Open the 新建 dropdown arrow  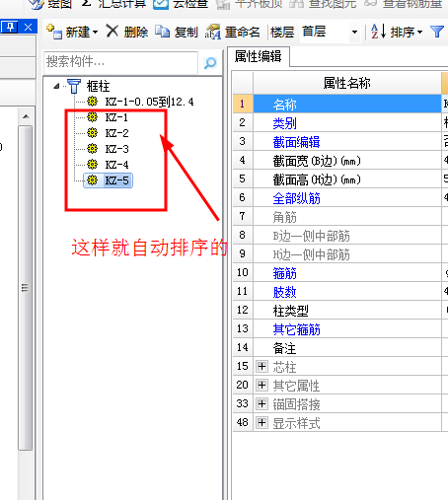[95, 33]
